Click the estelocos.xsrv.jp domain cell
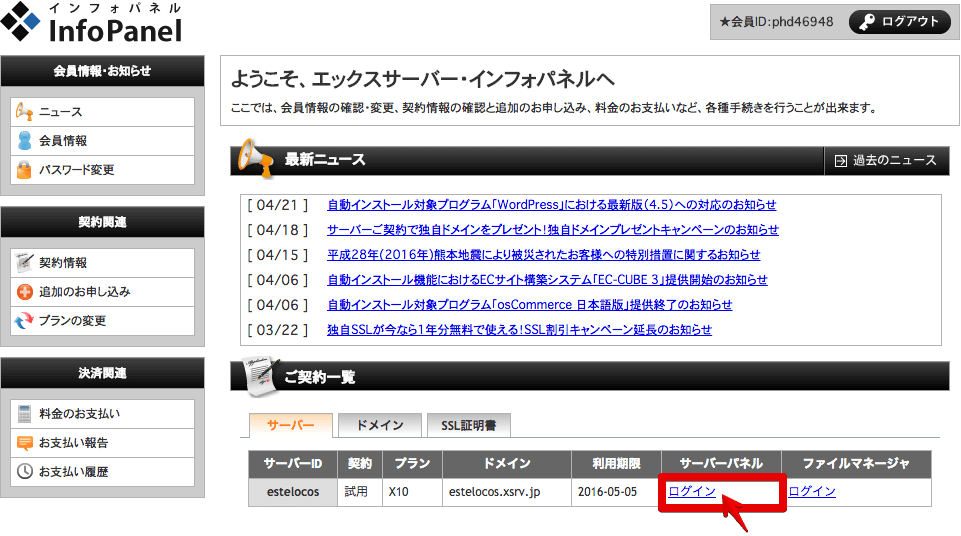 507,492
